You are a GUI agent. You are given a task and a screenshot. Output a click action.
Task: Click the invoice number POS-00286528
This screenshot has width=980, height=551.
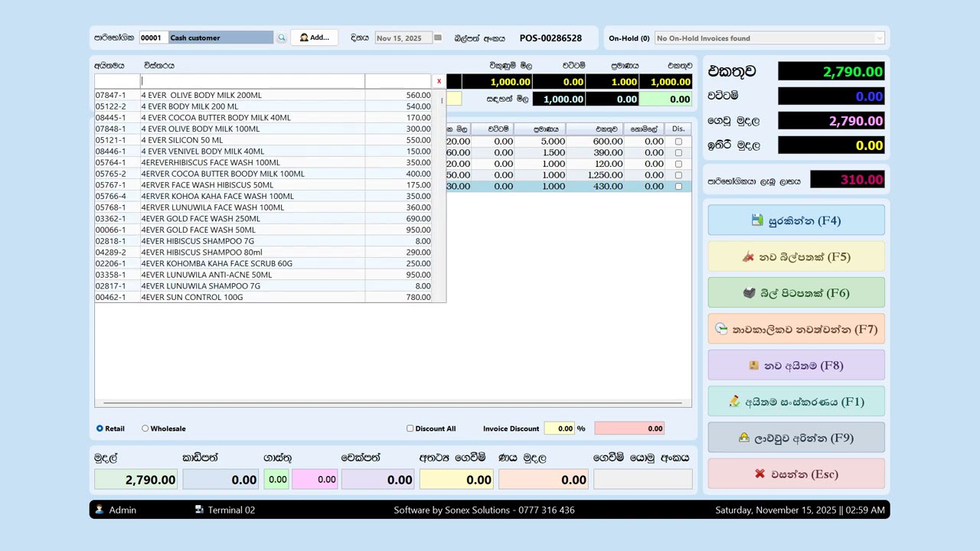pos(550,37)
